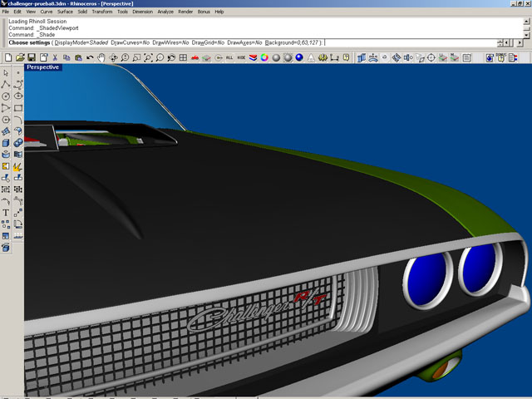Click the crosshair target icon in second toolbar
Screen dimensions: 532x399
tap(431, 57)
